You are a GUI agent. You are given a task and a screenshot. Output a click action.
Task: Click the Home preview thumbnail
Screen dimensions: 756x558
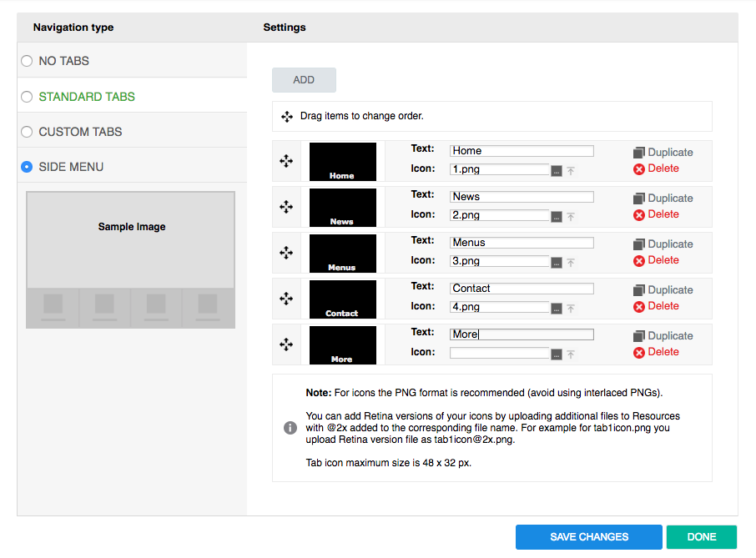[x=343, y=162]
